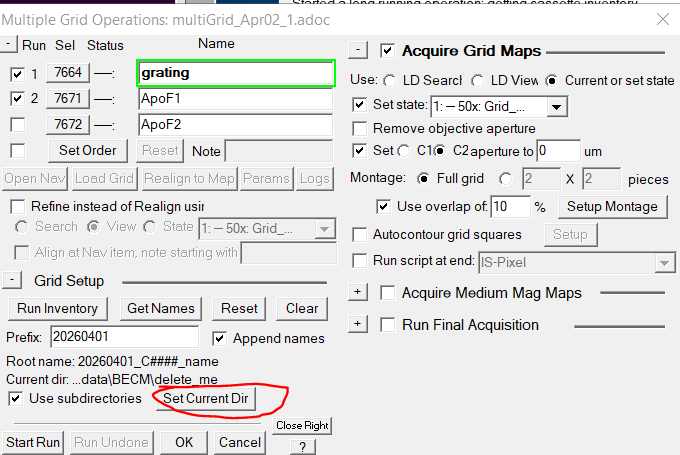Close the Multiple Grid Operations dialog
680x455 pixels.
point(663,19)
